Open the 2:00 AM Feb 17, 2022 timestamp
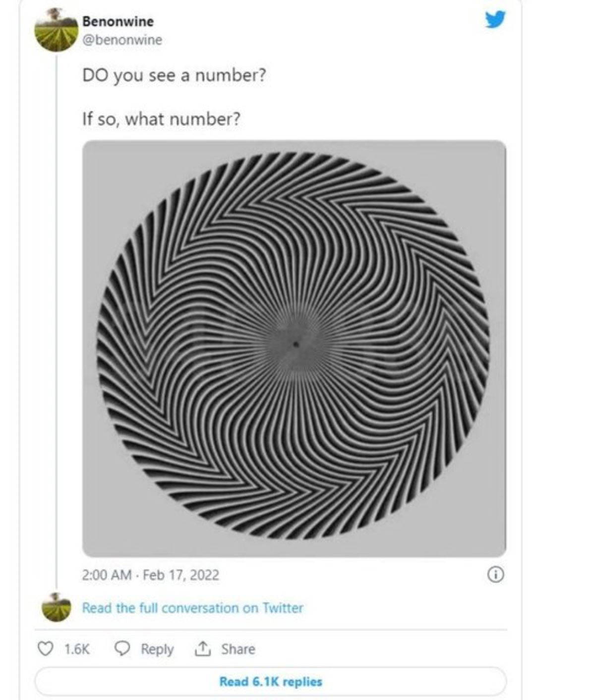The image size is (595, 700). click(x=150, y=575)
